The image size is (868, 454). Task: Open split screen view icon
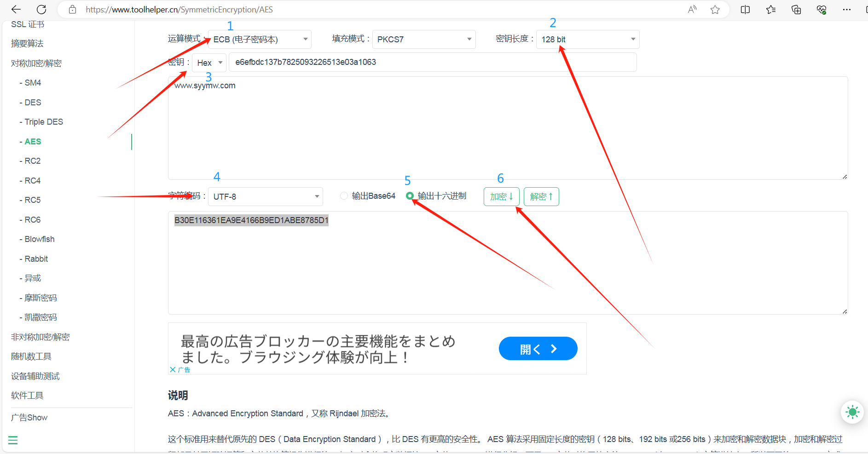click(745, 9)
